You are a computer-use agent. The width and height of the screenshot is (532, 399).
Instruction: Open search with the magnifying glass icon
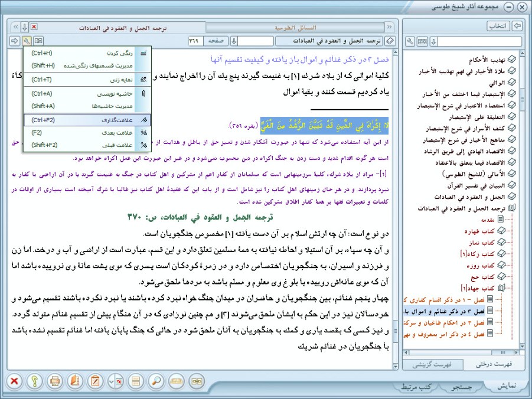point(156,381)
